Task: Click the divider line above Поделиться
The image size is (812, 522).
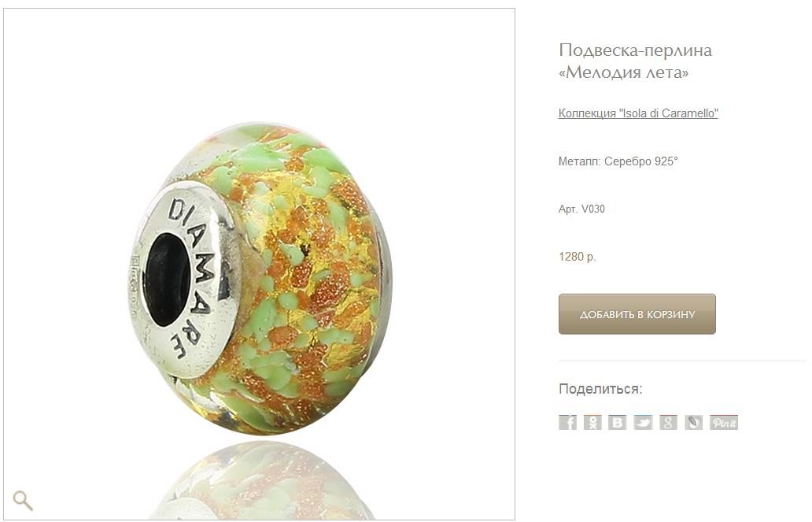Action: (682, 361)
